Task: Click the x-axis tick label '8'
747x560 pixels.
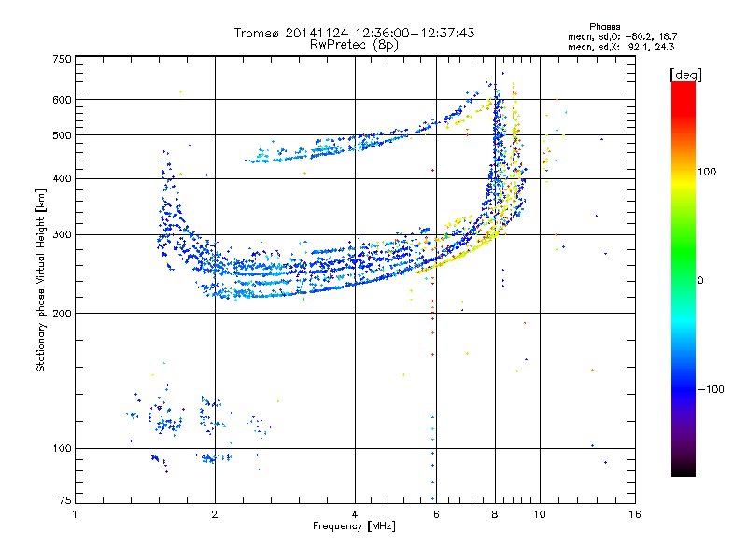Action: click(x=495, y=514)
